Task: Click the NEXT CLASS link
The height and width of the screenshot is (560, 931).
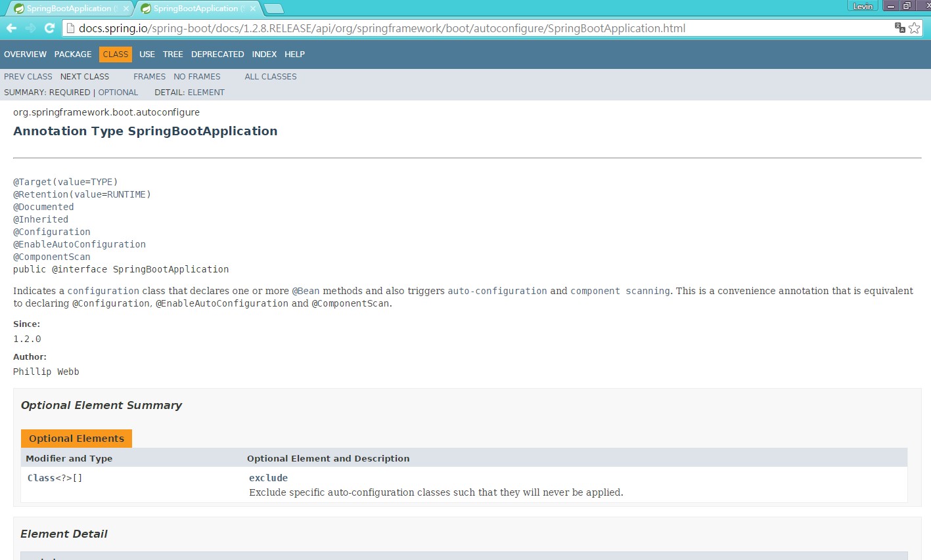Action: point(84,77)
